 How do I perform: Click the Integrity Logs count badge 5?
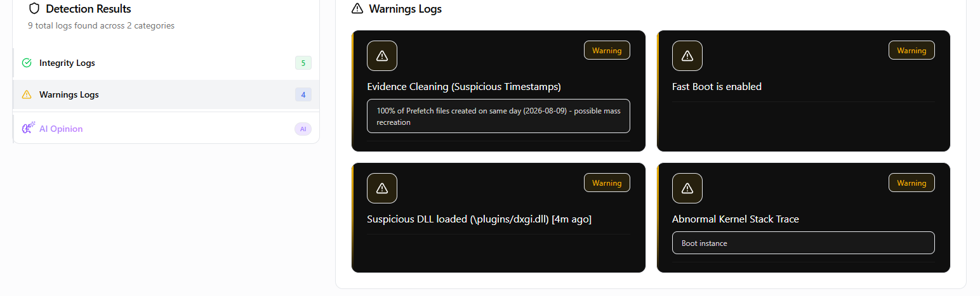pos(303,63)
